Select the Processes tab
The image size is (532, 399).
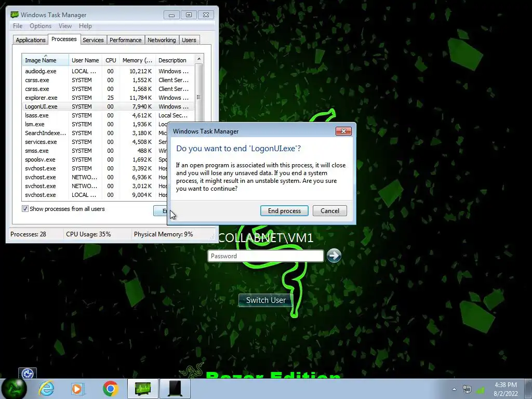pos(64,39)
